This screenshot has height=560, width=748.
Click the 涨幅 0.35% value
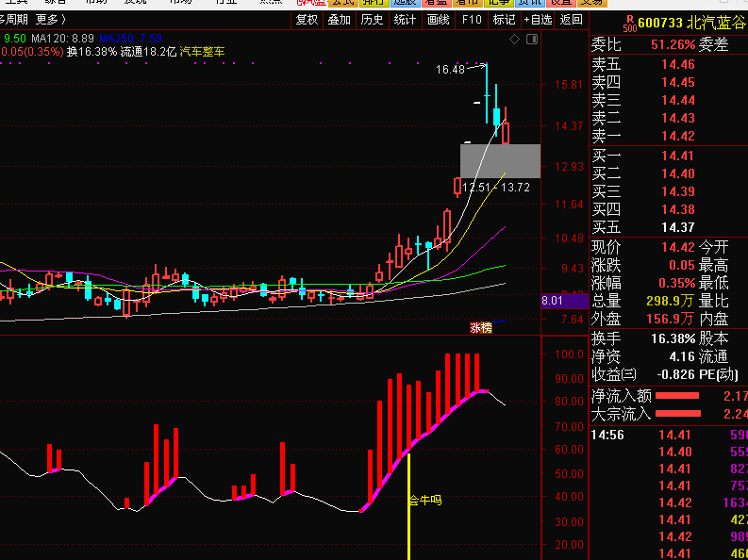point(677,283)
